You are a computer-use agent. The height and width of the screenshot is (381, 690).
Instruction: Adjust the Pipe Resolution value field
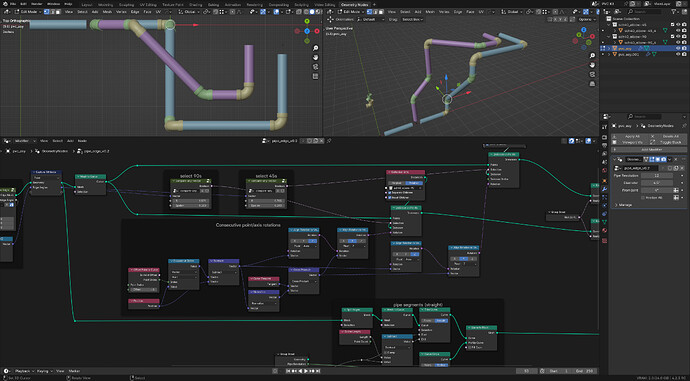click(x=657, y=176)
